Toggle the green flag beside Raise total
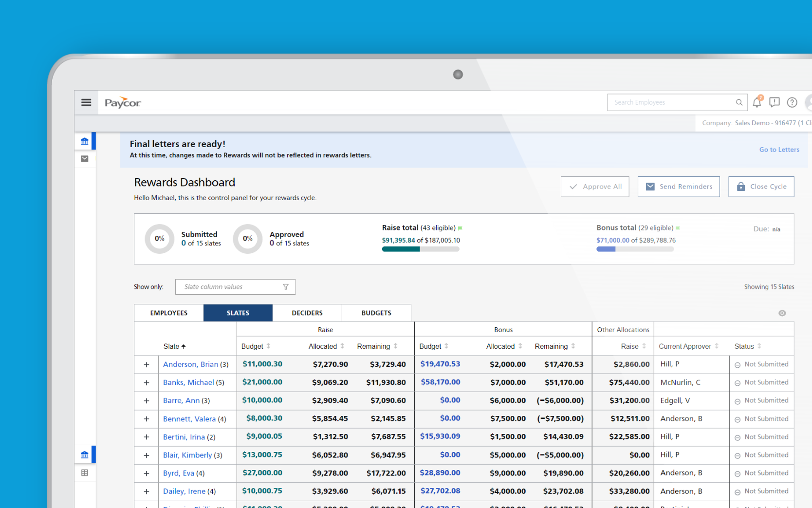This screenshot has width=812, height=508. click(x=460, y=227)
